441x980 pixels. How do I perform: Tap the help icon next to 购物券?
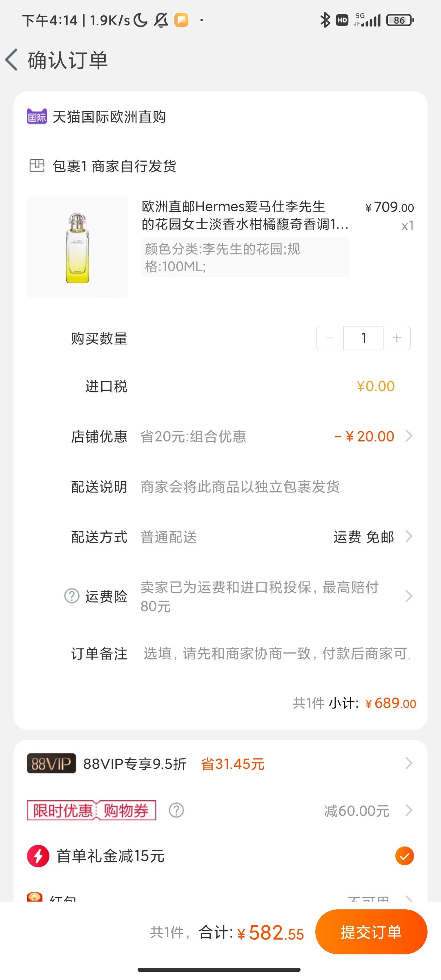176,810
